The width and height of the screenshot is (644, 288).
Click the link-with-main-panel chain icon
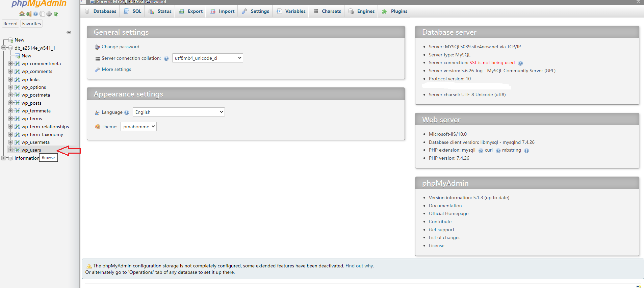click(x=69, y=32)
